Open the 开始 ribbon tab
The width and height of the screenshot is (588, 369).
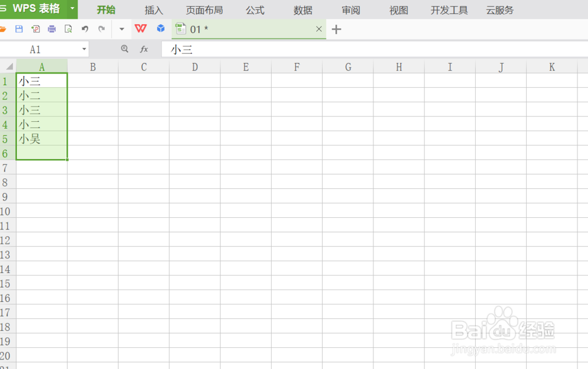point(106,10)
